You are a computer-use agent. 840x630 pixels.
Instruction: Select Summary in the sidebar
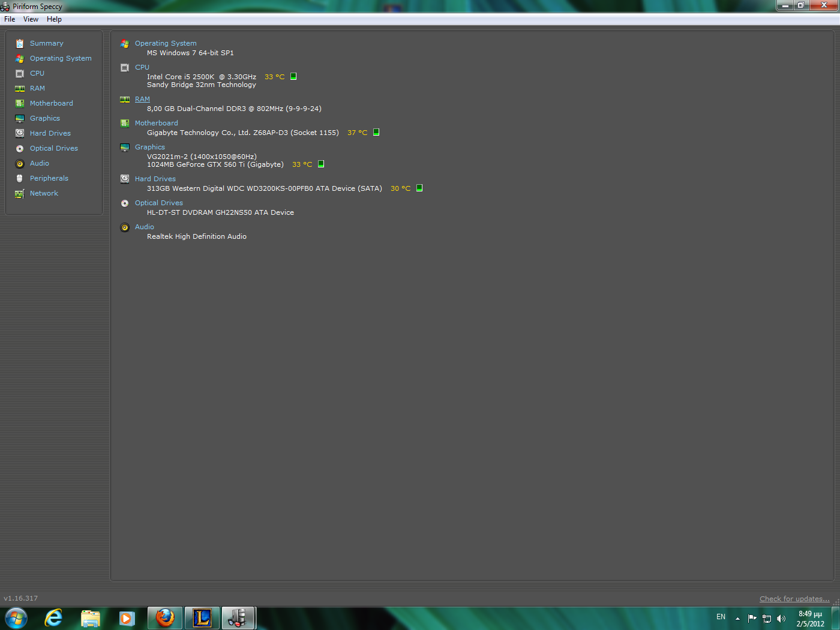click(x=47, y=43)
